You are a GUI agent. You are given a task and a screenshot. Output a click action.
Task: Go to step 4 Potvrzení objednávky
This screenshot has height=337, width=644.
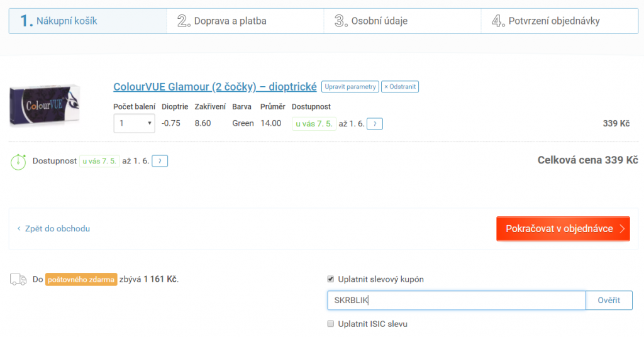coord(559,21)
